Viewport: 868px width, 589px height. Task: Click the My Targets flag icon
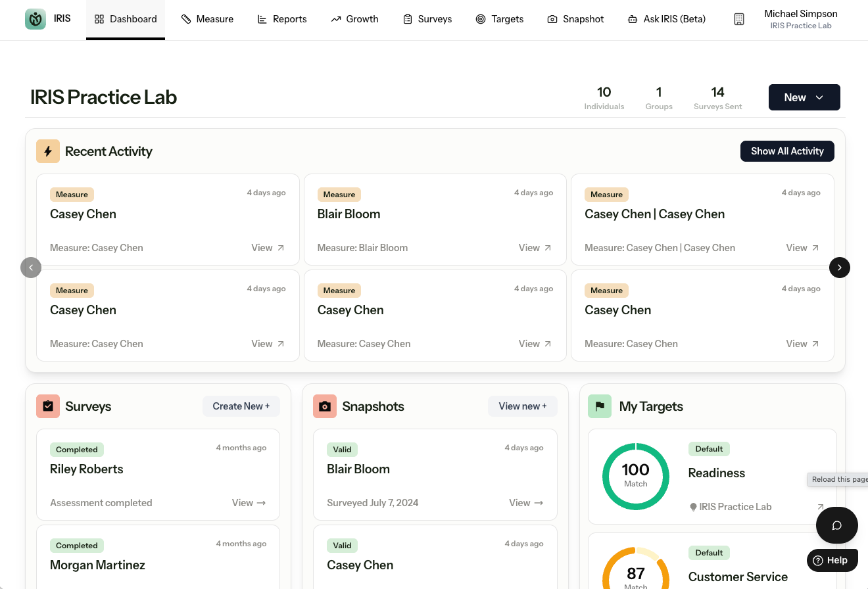click(600, 406)
